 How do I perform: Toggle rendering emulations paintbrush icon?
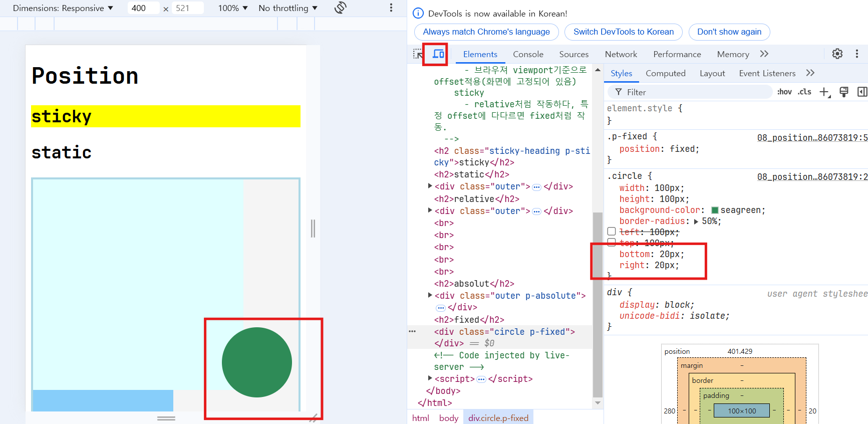tap(844, 92)
